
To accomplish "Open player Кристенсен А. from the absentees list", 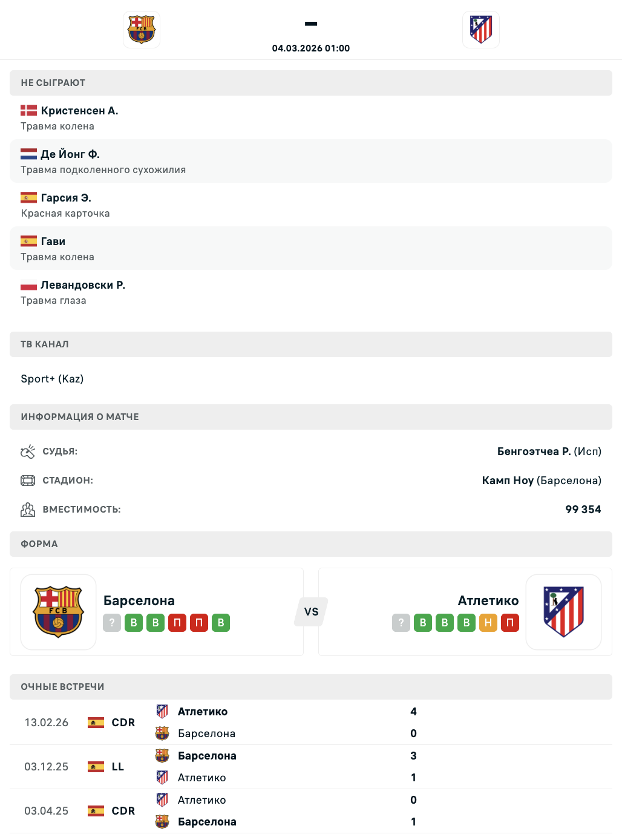I will [x=79, y=111].
